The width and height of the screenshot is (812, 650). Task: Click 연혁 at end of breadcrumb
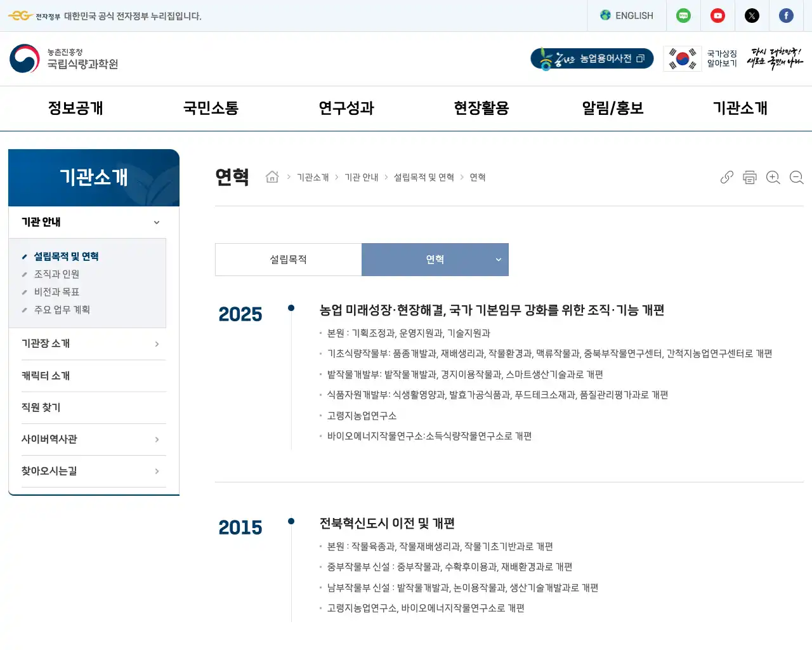(x=478, y=177)
